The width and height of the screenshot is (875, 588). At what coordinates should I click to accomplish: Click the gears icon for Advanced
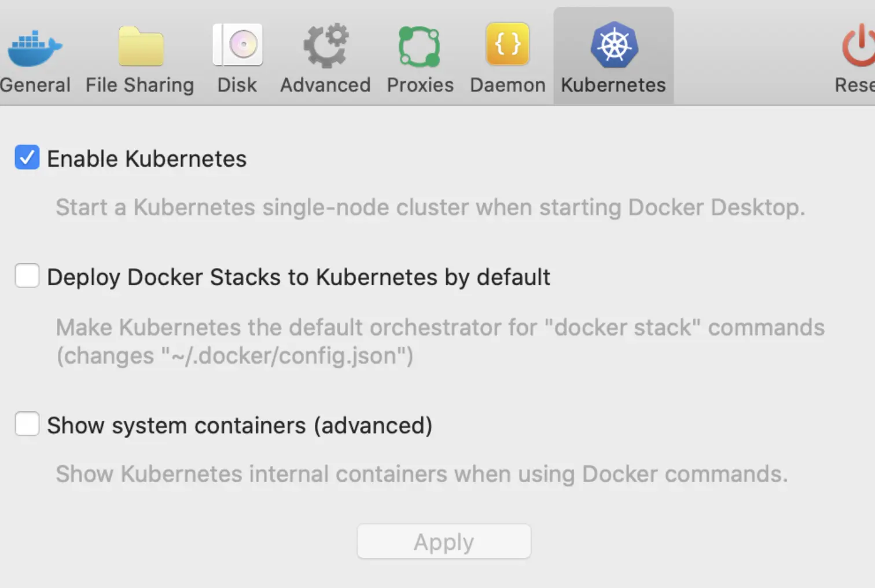click(326, 45)
